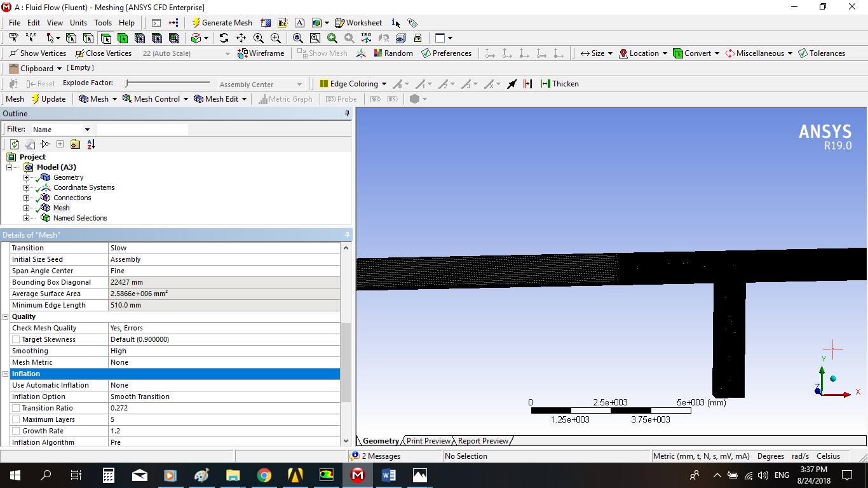Open the Windows Start menu
This screenshot has width=868, height=488.
pyautogui.click(x=15, y=475)
